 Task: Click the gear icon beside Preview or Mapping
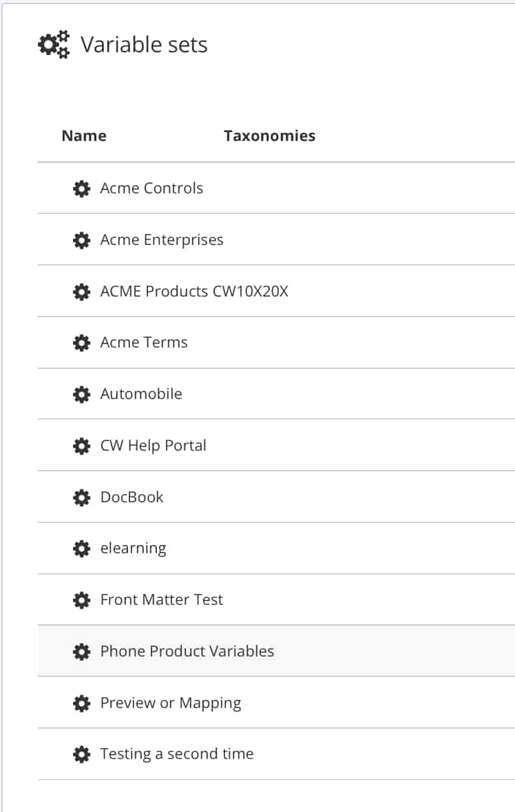pos(82,703)
